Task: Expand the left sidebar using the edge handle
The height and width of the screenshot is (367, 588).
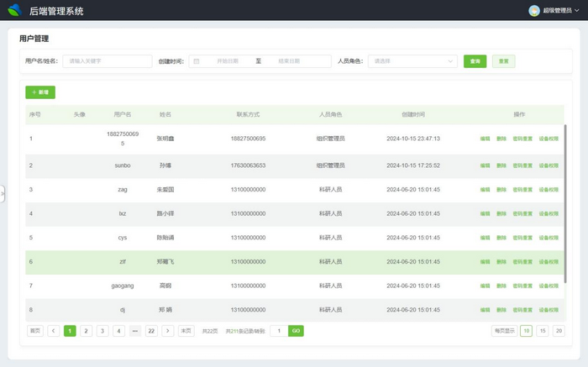Action: coord(3,193)
